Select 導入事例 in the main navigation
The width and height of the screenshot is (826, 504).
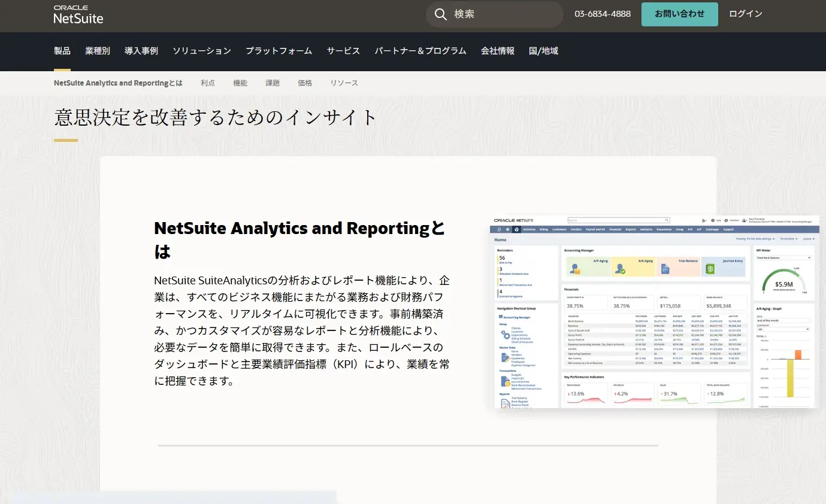point(141,51)
